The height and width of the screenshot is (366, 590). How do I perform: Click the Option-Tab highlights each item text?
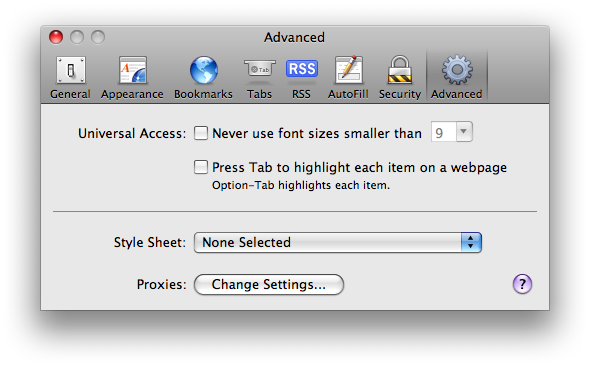pyautogui.click(x=301, y=185)
